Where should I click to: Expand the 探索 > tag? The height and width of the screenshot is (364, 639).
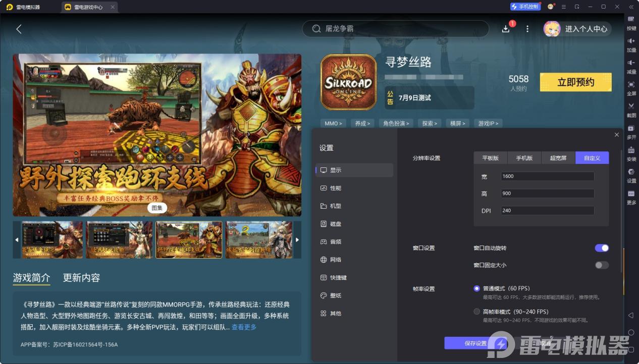[x=430, y=124]
